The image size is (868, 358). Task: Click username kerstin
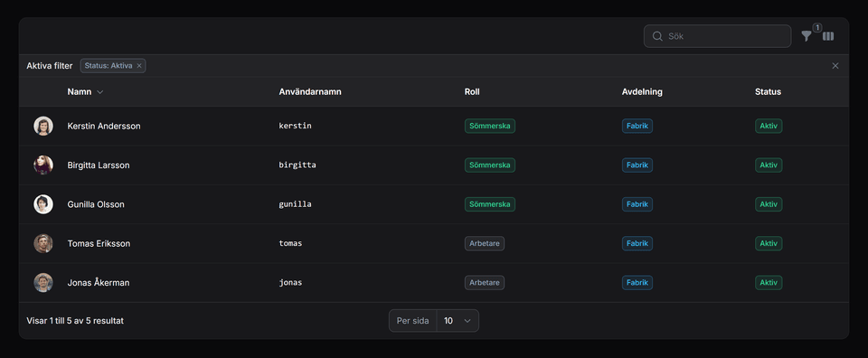coord(295,127)
